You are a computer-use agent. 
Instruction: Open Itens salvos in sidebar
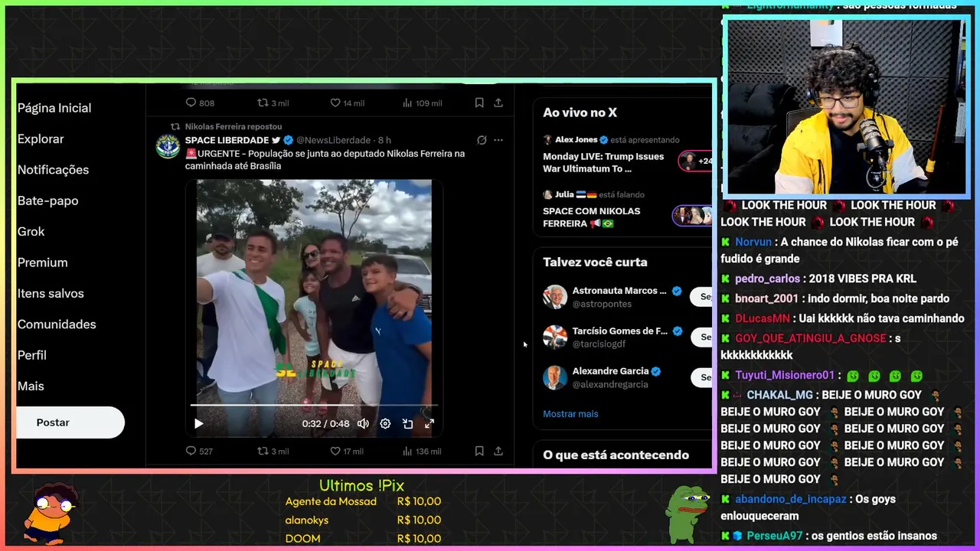51,293
